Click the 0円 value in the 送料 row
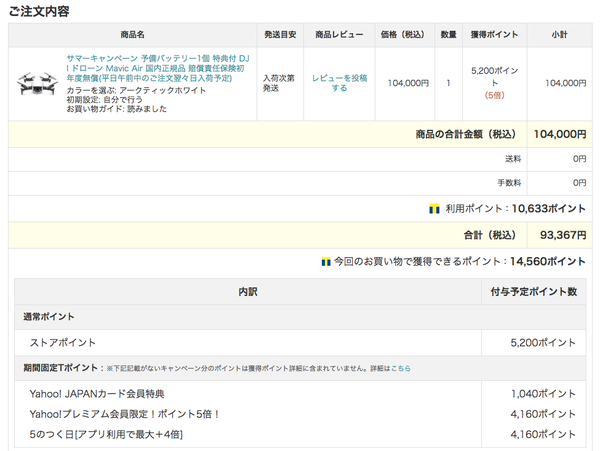This screenshot has width=600, height=451. coord(579,159)
